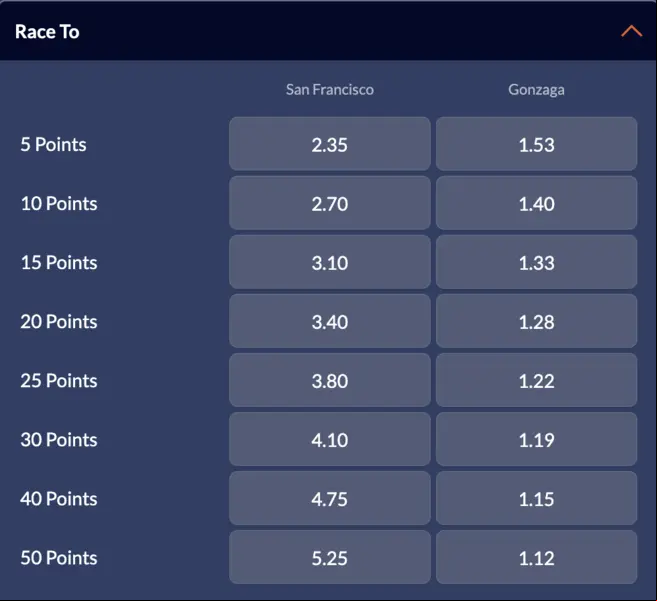Pick San Francisco 40 Points at 4.75

(330, 498)
